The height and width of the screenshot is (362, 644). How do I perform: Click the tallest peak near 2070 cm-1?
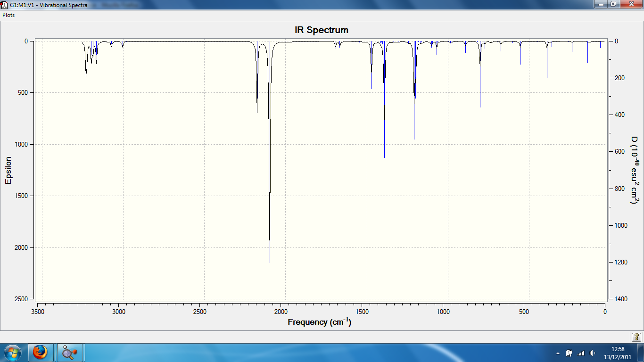pos(270,151)
